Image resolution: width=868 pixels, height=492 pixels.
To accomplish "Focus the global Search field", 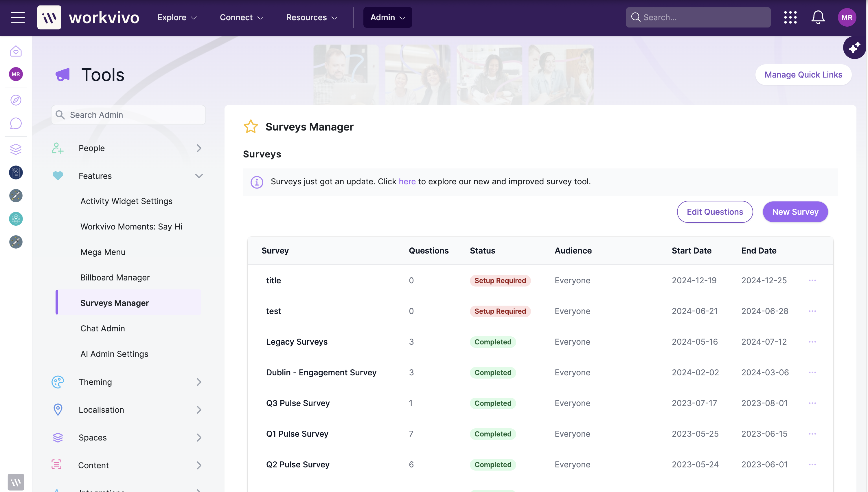I will pos(698,17).
